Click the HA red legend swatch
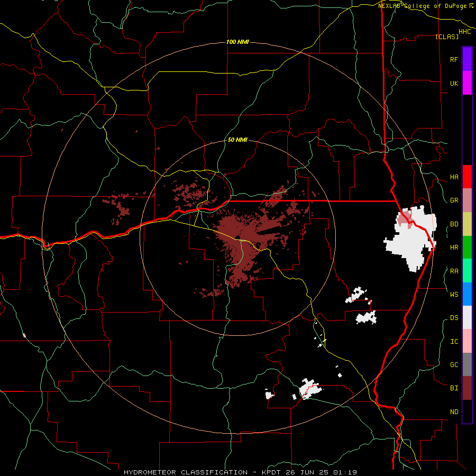Screen dimensions: 476x476 click(467, 177)
